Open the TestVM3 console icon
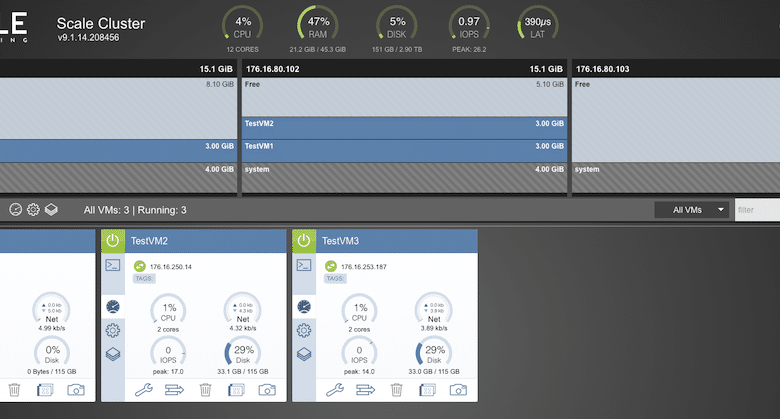 click(x=304, y=265)
